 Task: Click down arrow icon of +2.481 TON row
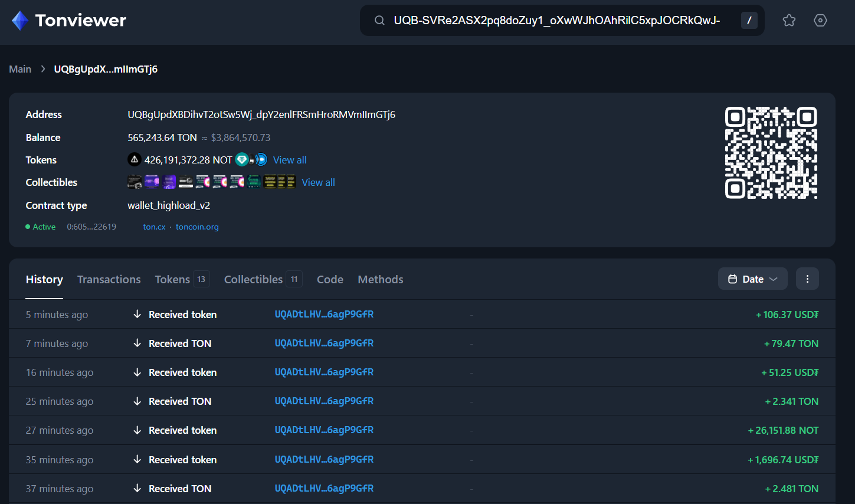[x=137, y=488]
